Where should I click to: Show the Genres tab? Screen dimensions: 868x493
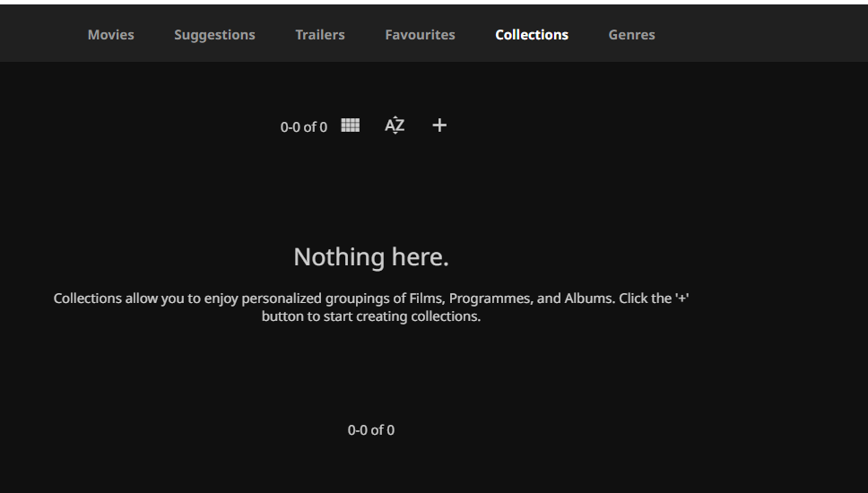click(631, 35)
